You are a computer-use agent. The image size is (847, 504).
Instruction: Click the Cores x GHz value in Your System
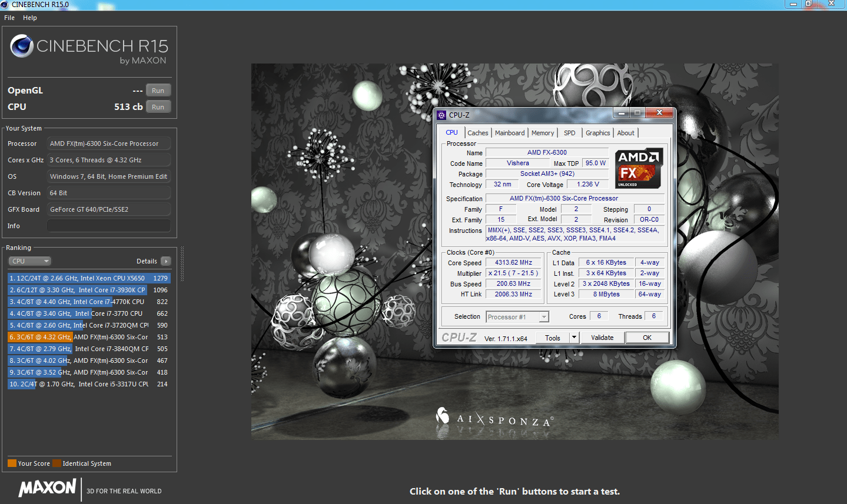pyautogui.click(x=109, y=160)
